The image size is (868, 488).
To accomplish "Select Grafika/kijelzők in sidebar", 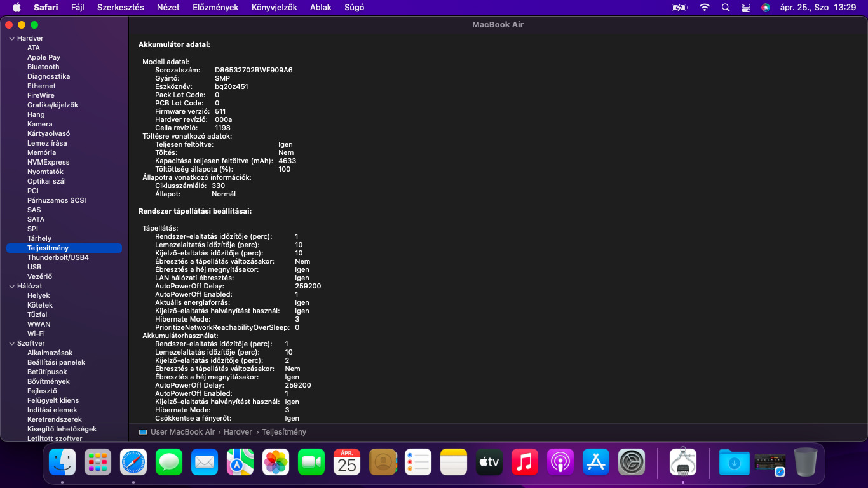I will coord(53,105).
